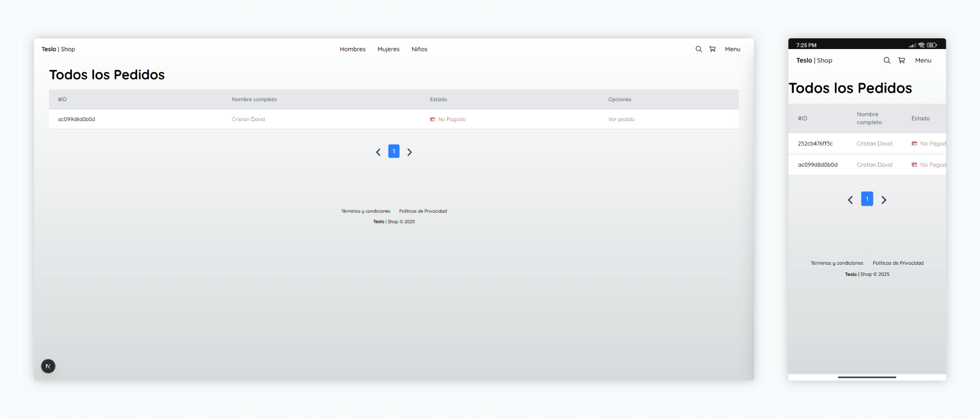Click the Teslo | Shop logo on mobile
This screenshot has width=980, height=419.
click(x=814, y=60)
